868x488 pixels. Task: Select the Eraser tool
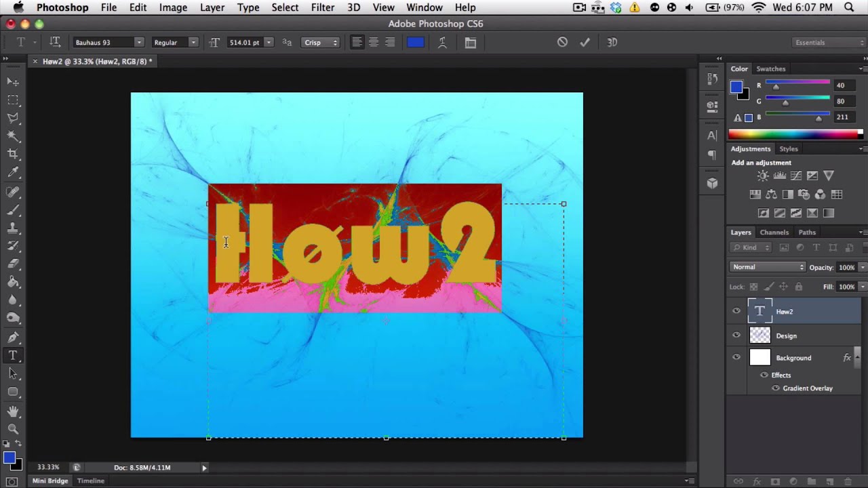click(13, 264)
